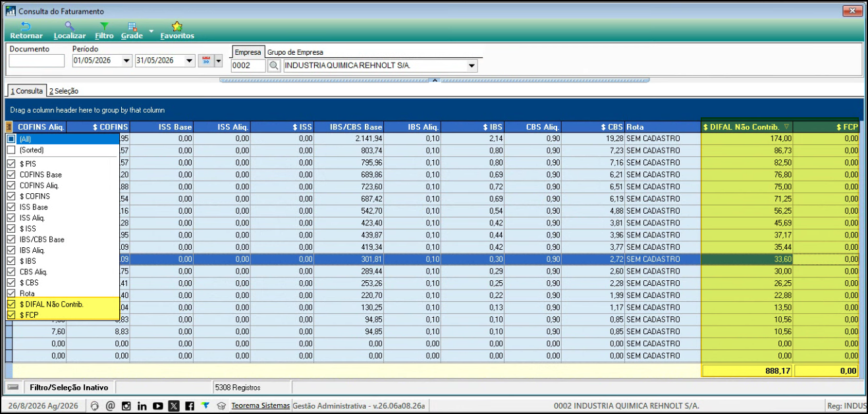Screen dimensions: 868x414
Task: Open the YouTube icon in status bar
Action: coord(157,406)
